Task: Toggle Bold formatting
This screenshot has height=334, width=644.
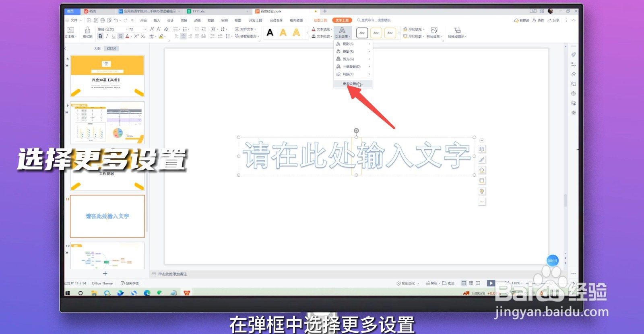Action: point(100,36)
